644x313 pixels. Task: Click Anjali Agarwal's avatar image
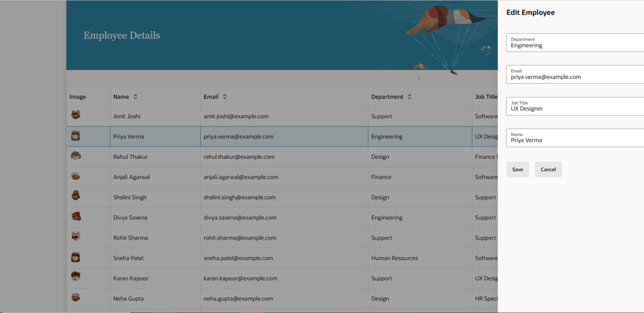coord(75,176)
